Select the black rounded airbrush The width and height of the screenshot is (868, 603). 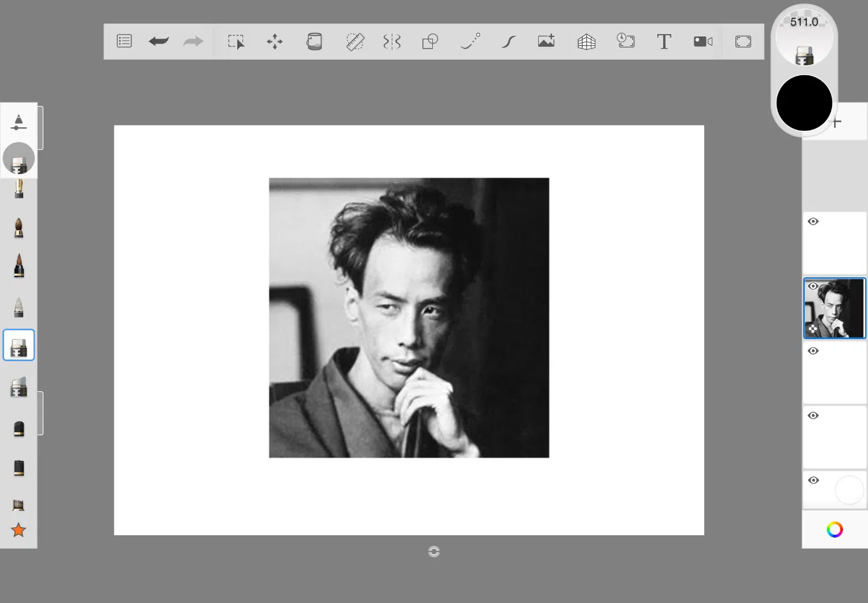[x=19, y=429]
